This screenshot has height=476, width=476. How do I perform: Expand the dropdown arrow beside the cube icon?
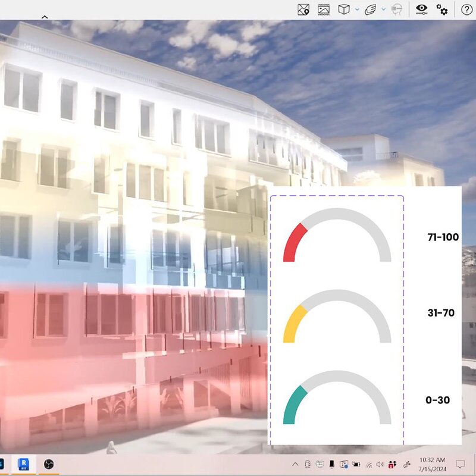(x=356, y=10)
